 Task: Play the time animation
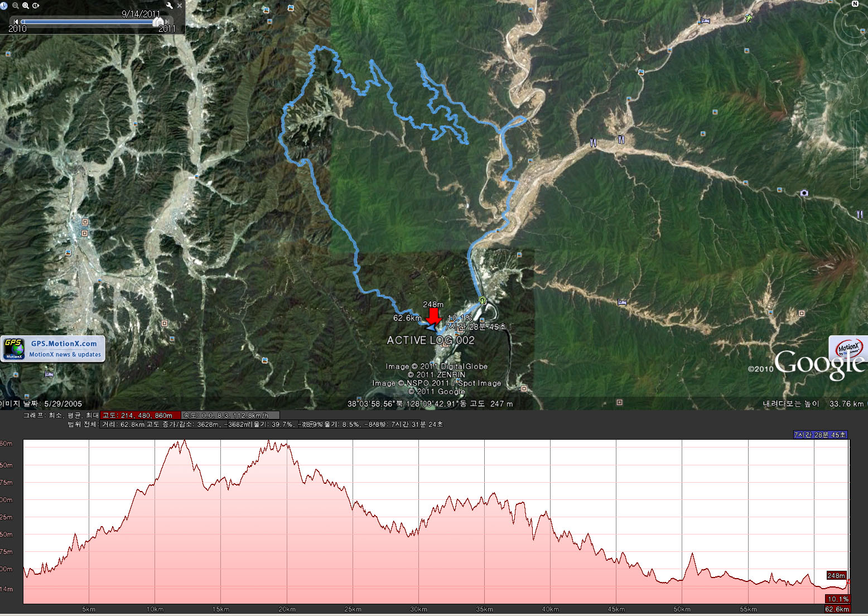(x=36, y=6)
